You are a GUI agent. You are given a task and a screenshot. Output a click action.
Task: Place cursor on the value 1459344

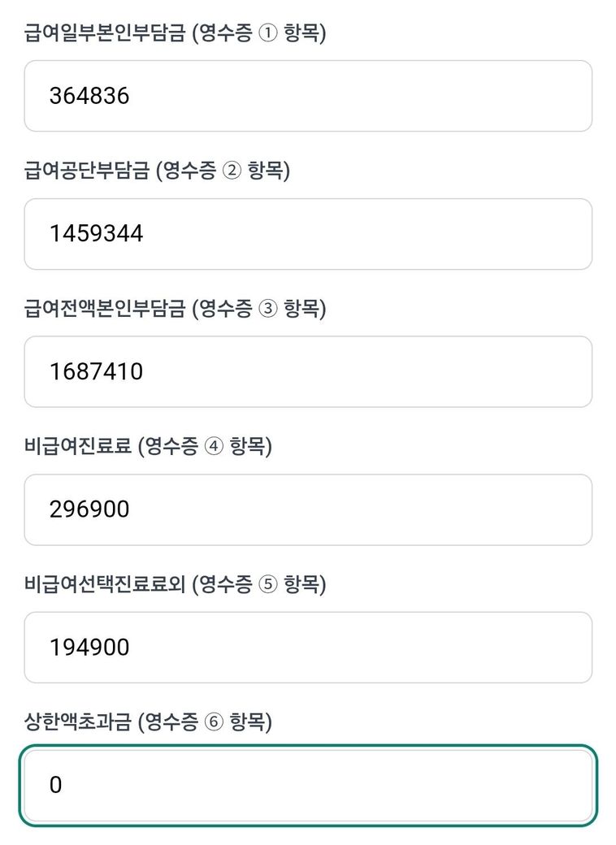(96, 234)
